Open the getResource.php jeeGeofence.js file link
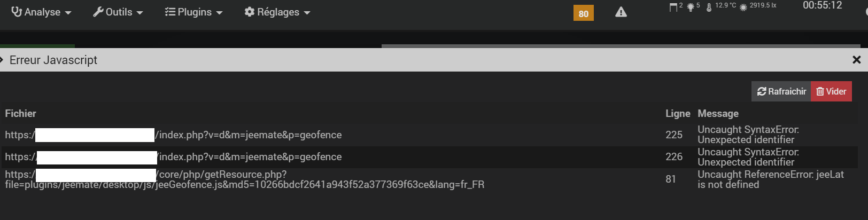The image size is (868, 220). [244, 179]
